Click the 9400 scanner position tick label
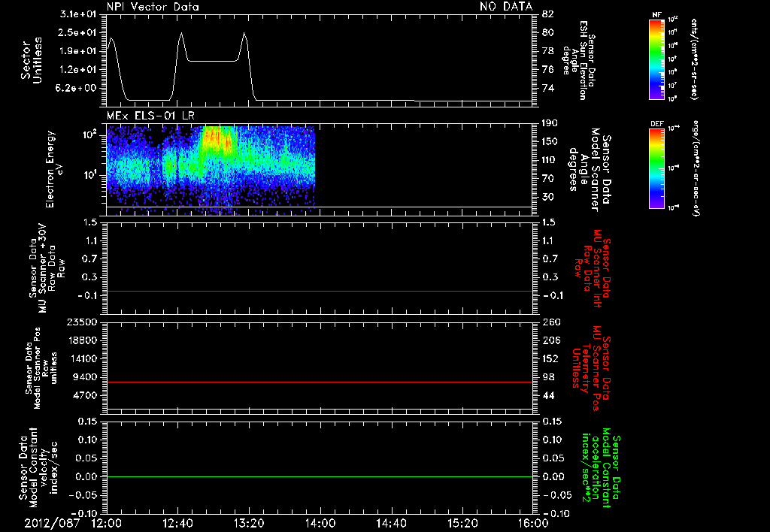 [85, 377]
